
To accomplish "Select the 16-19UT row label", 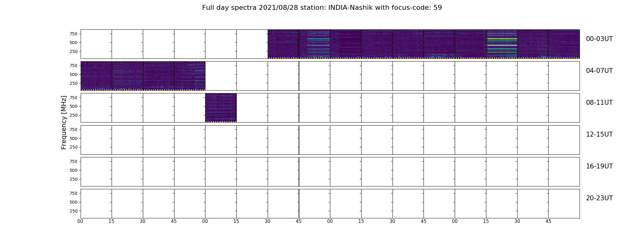I will (599, 166).
